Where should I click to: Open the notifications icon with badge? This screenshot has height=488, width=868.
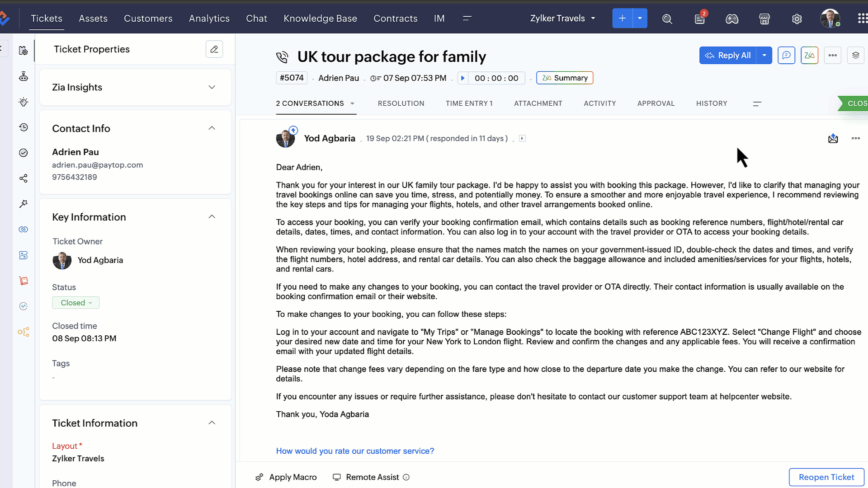pos(700,19)
